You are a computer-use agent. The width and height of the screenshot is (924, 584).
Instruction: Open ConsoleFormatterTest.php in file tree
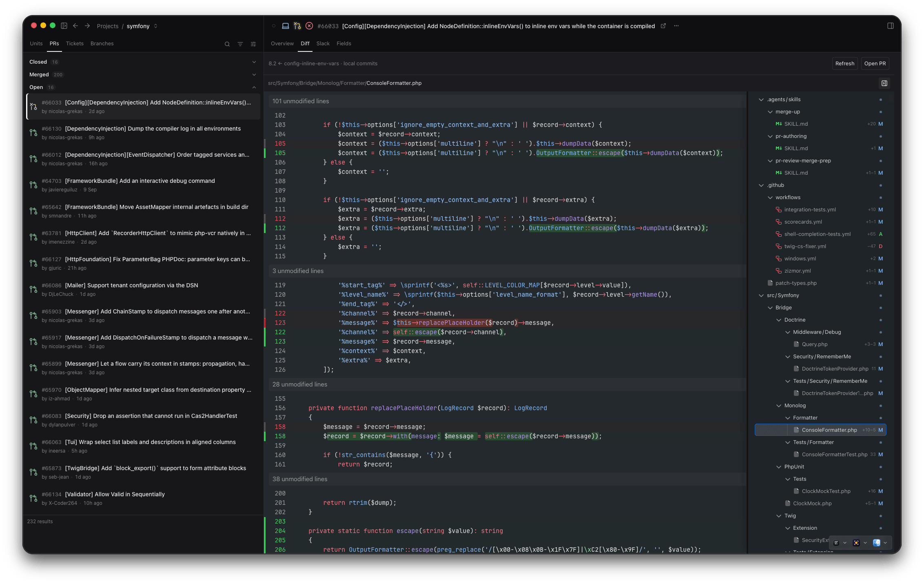click(x=820, y=455)
